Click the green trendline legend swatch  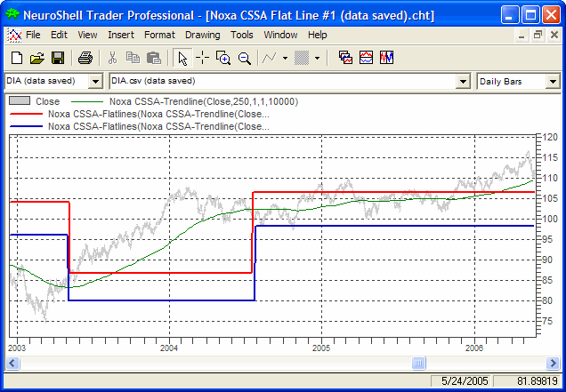[87, 101]
